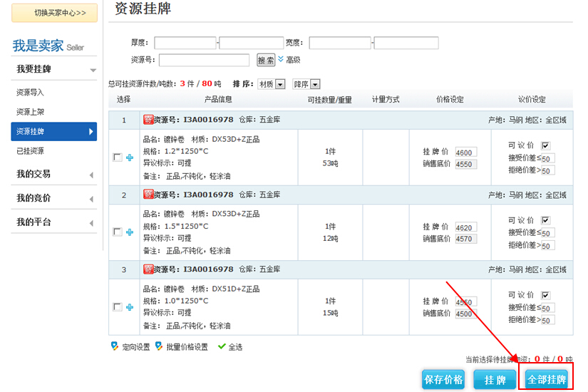The width and height of the screenshot is (588, 392).
Task: Click the blue plus icon in row 1
Action: click(130, 158)
